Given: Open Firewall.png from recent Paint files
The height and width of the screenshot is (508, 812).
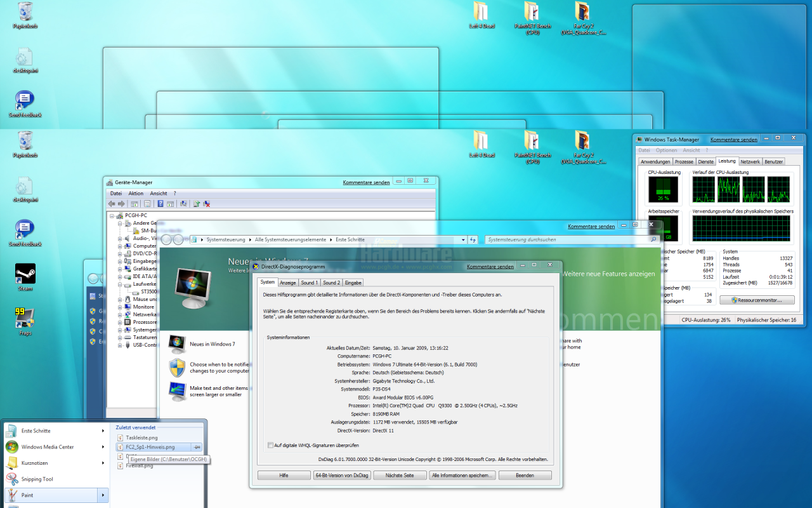Looking at the screenshot, I should 140,465.
